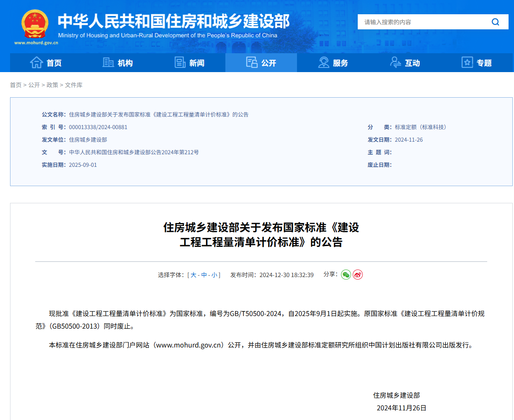Share the announcement via Weibo icon
The height and width of the screenshot is (420, 514).
[357, 275]
